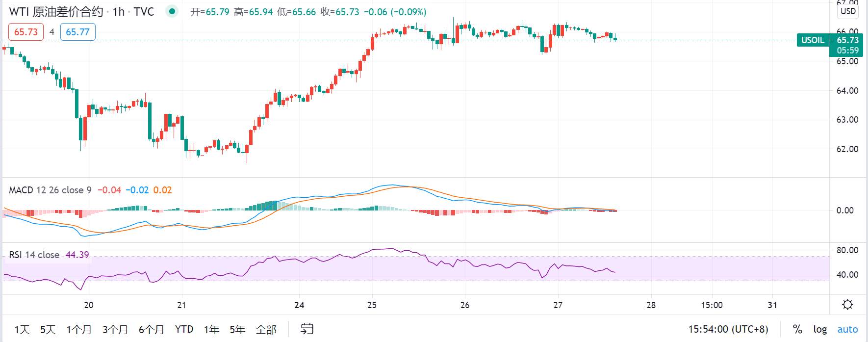The image size is (868, 342).
Task: Click the 1h interval label in the title
Action: coord(118,12)
